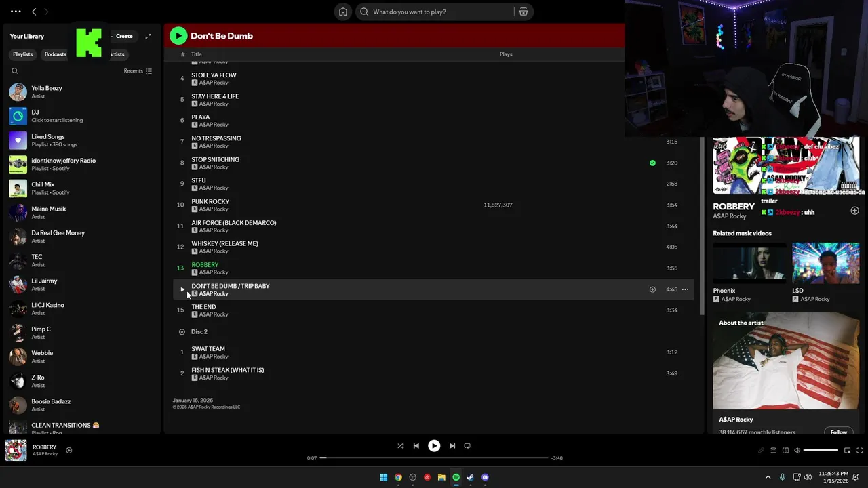Skip to the next track

coord(452,446)
